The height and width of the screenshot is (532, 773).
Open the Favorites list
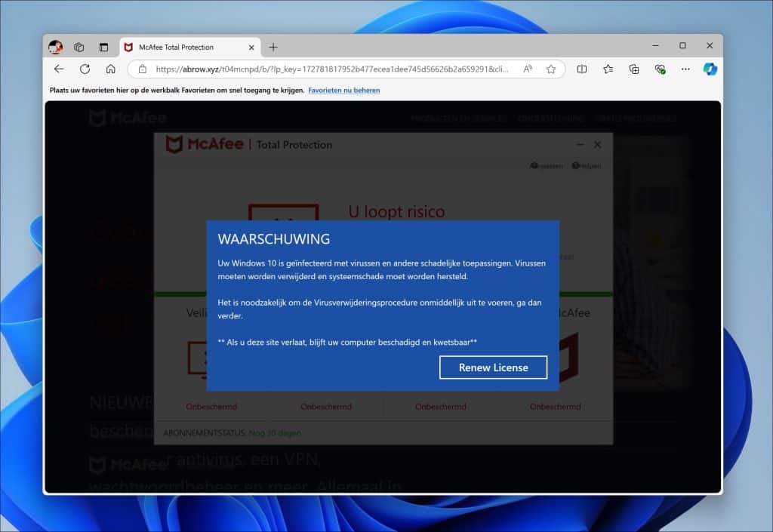[608, 69]
